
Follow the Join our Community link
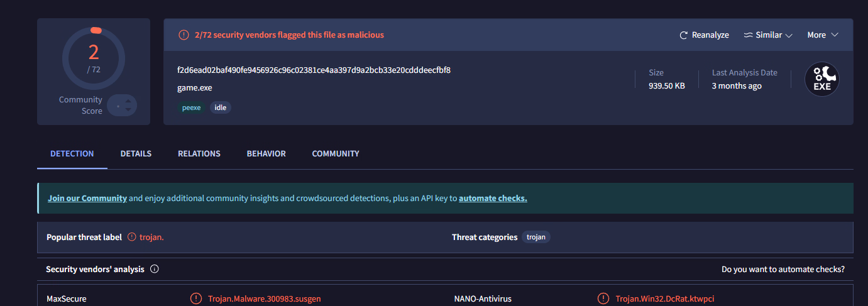(x=87, y=198)
